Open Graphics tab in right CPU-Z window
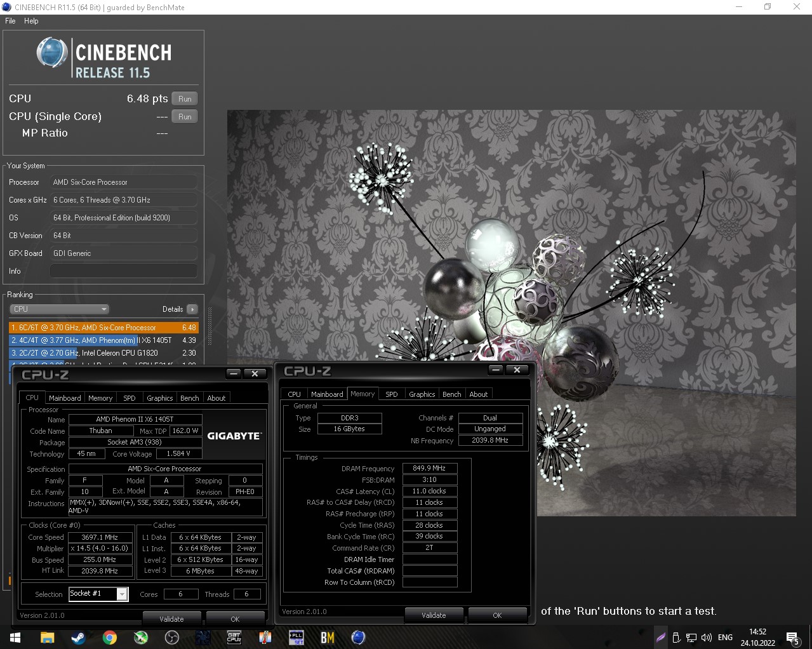Screen dimensions: 812x649 (422, 394)
